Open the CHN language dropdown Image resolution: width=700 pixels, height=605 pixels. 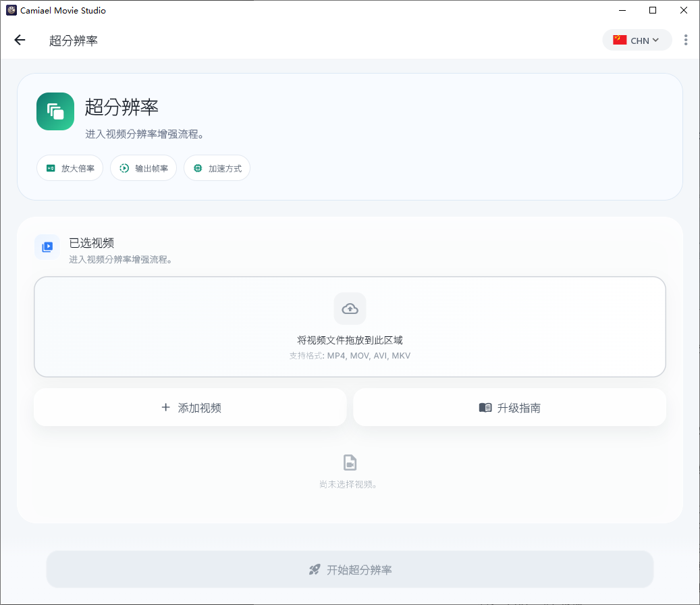coord(637,41)
